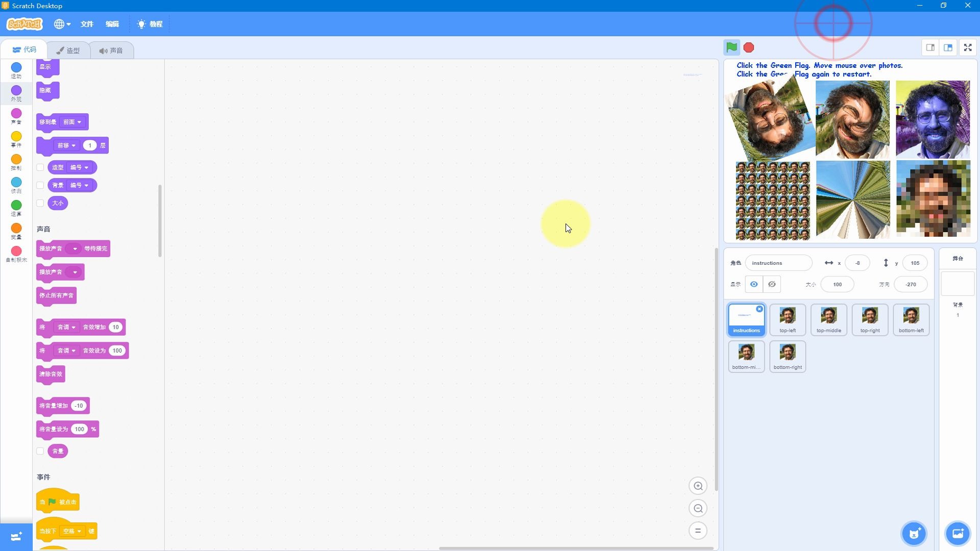The height and width of the screenshot is (551, 980).
Task: Open the 教程 tutorials button
Action: 150,24
